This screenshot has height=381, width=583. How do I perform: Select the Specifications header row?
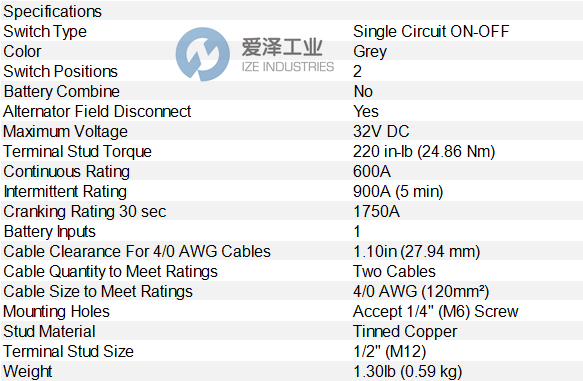tap(292, 11)
